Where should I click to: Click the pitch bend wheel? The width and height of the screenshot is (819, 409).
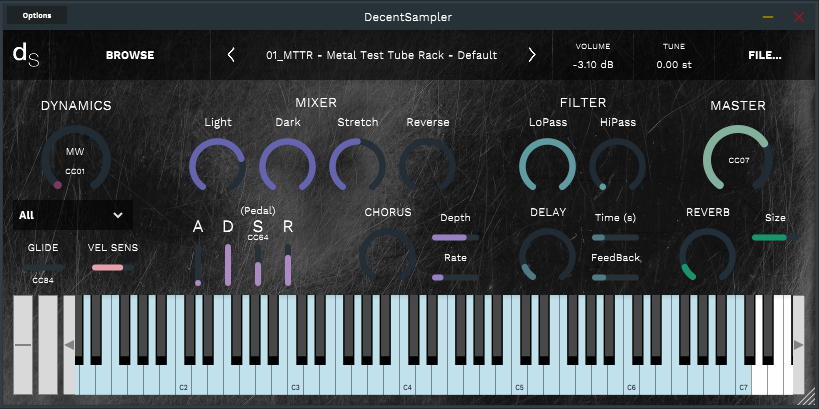point(23,345)
